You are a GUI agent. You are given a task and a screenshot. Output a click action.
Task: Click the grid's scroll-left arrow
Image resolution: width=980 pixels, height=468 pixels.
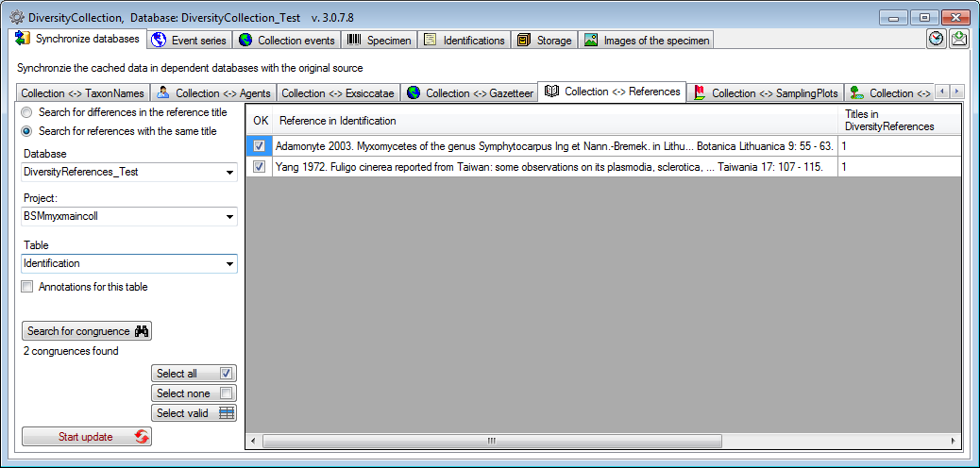point(253,441)
